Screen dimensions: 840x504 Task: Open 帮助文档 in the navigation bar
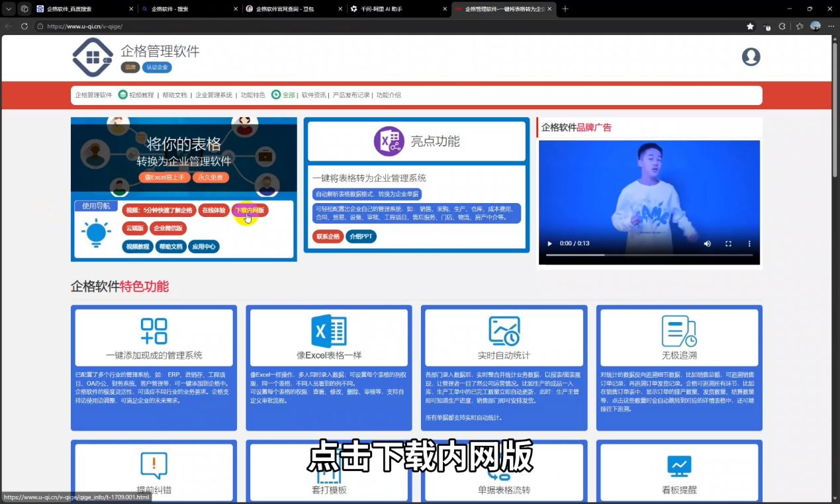[x=175, y=95]
